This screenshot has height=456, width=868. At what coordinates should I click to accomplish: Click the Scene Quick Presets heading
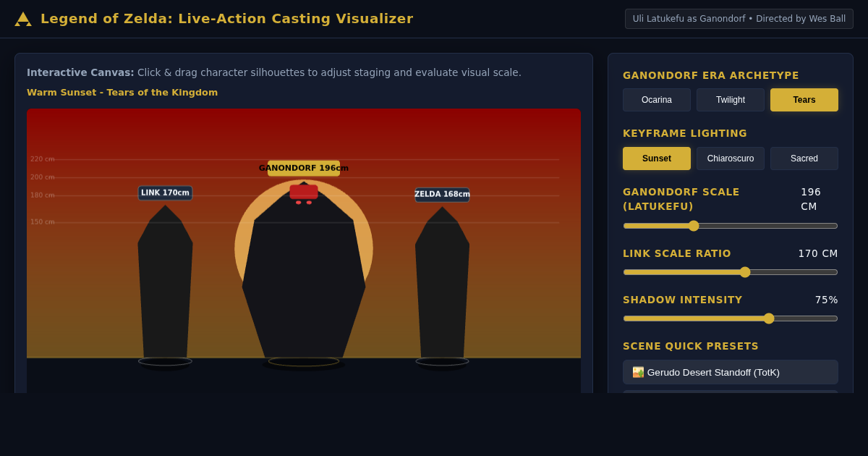tap(691, 346)
